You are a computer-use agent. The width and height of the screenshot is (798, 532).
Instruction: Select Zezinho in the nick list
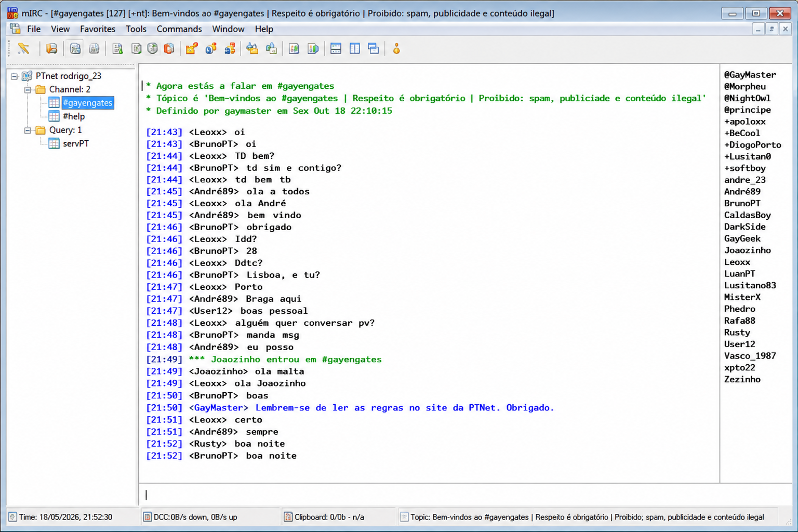click(742, 379)
